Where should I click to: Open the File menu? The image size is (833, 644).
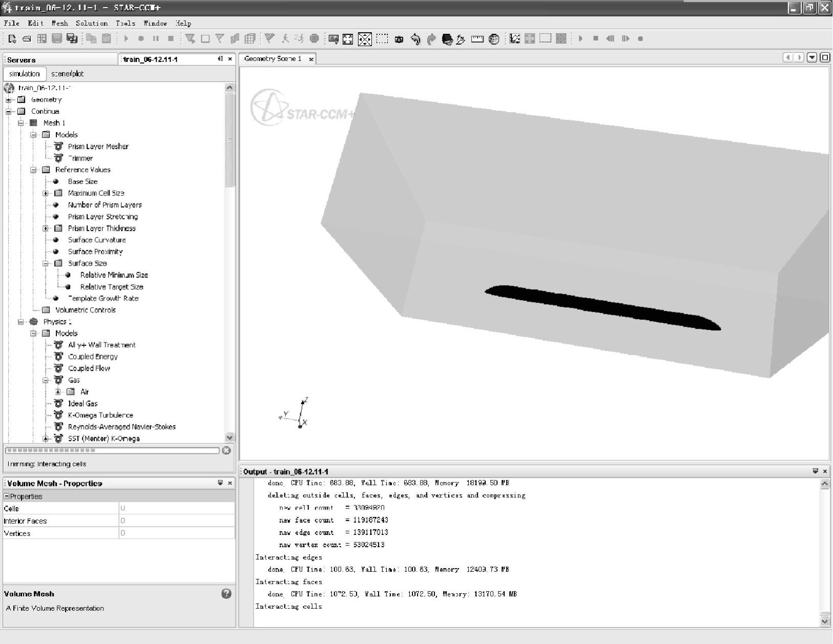click(x=11, y=23)
